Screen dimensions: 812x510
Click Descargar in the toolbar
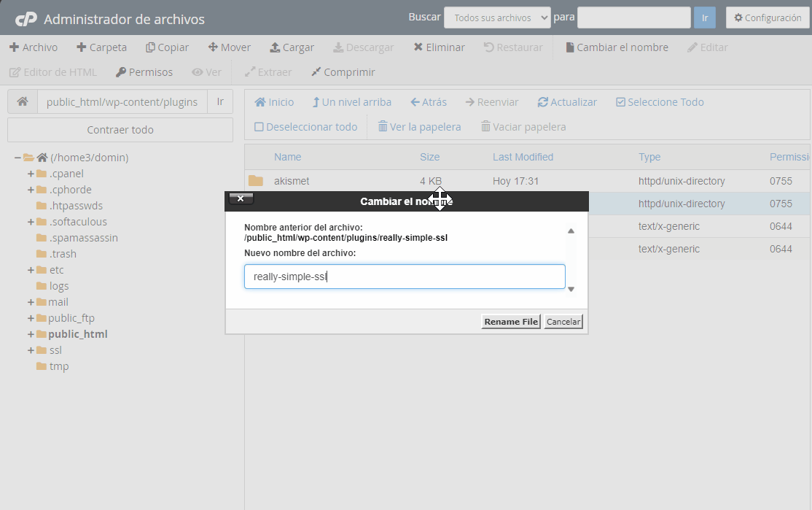tap(364, 47)
